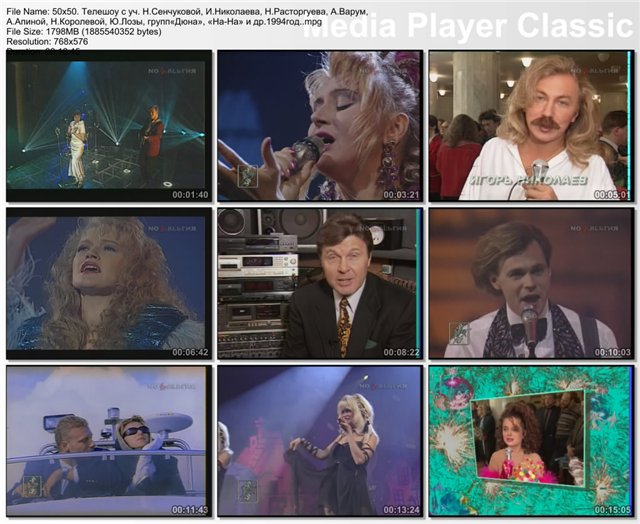Viewport: 640px width, 524px height.
Task: Open the thumbnail at 00:10:03
Action: (x=530, y=284)
